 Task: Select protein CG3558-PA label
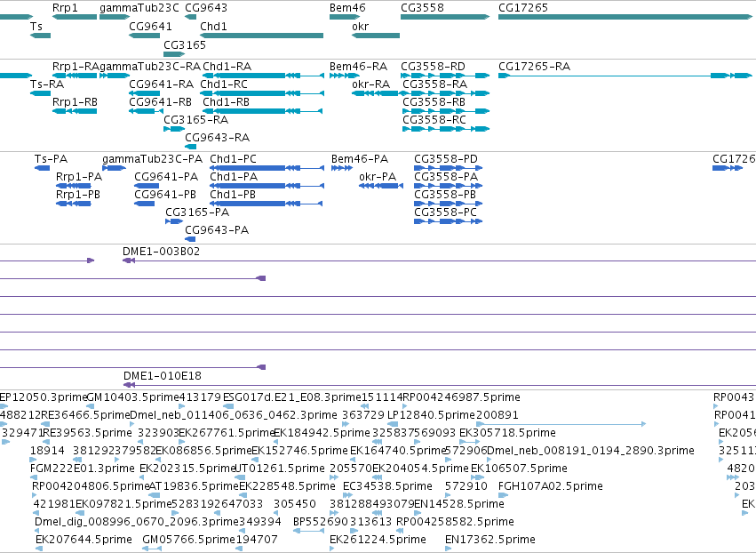click(446, 177)
